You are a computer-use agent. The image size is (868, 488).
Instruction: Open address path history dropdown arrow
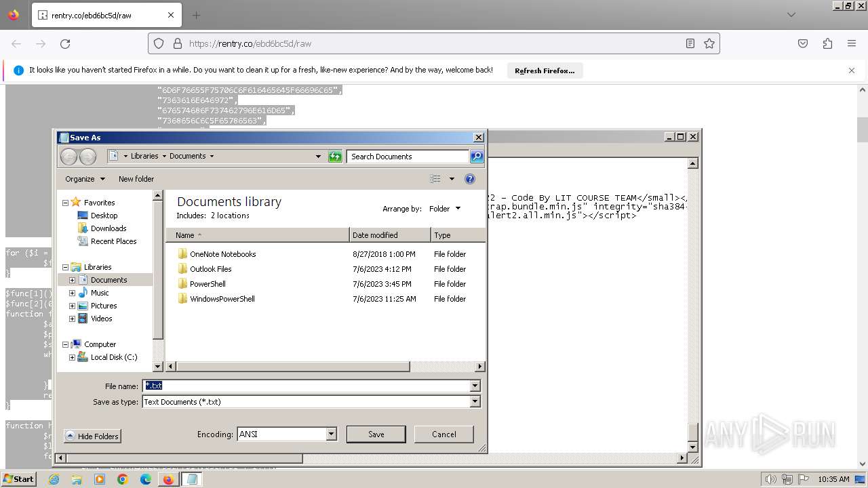tap(318, 157)
